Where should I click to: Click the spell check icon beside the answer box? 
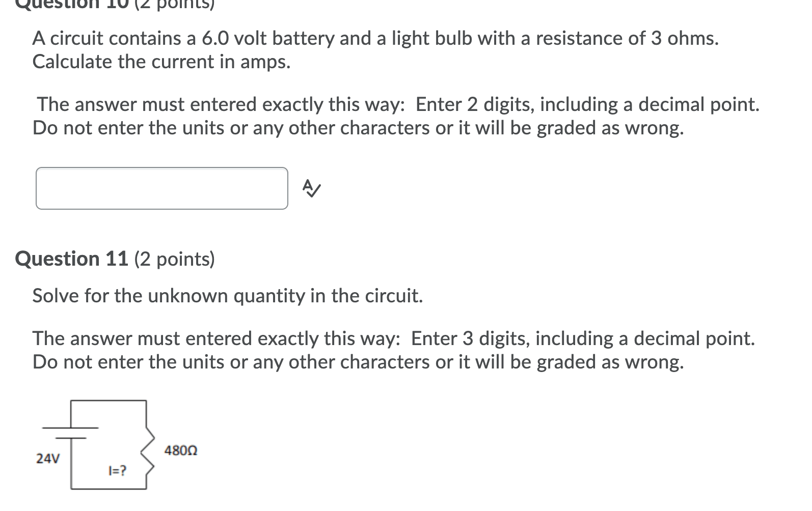pos(311,188)
